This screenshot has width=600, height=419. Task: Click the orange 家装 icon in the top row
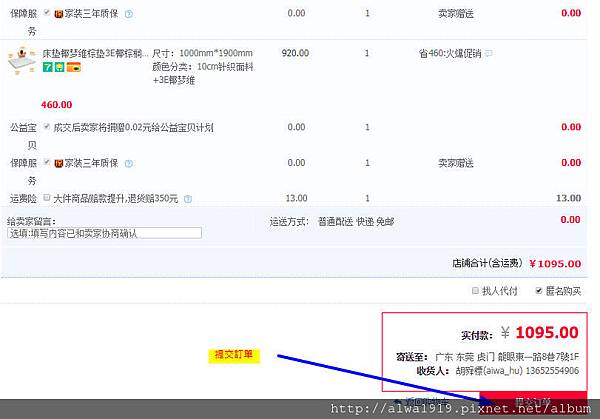coord(59,14)
